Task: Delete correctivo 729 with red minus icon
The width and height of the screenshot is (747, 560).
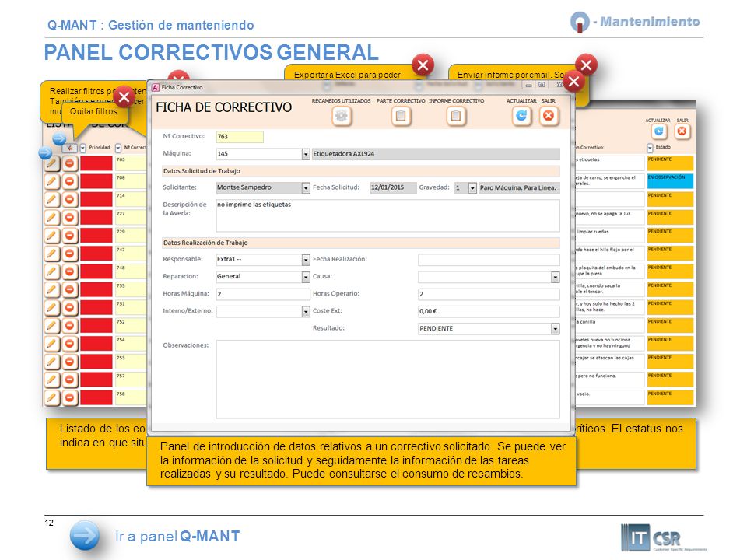Action: coord(70,236)
